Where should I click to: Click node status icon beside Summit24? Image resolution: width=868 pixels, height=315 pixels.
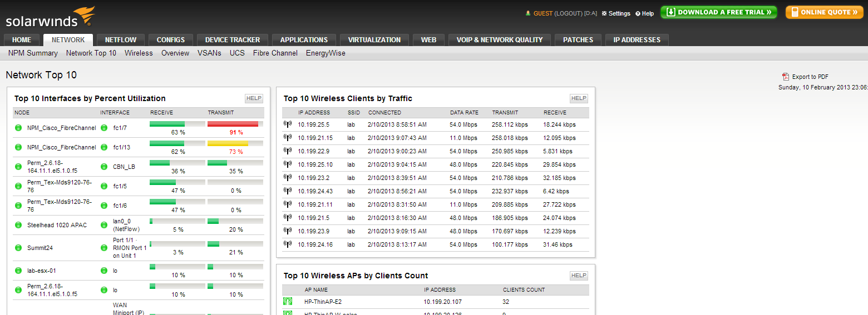[x=18, y=248]
